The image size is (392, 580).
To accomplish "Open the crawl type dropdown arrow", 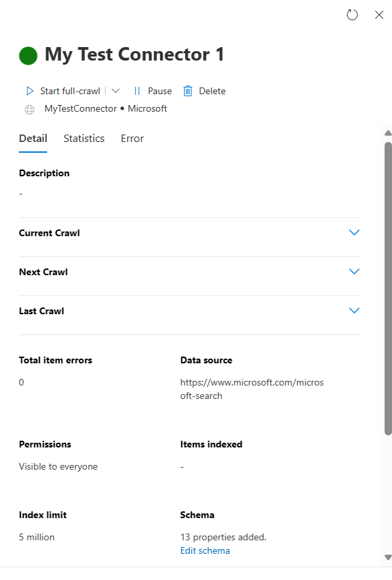I will [x=116, y=91].
